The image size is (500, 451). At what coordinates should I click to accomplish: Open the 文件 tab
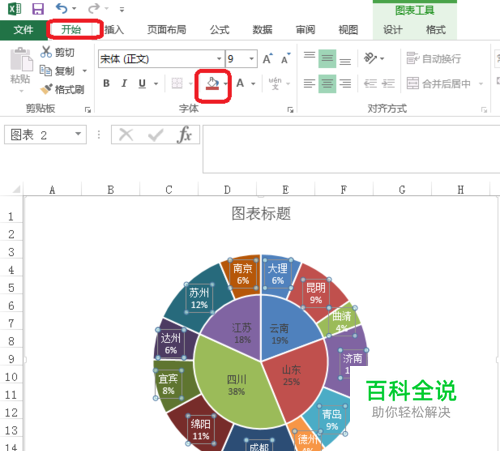pyautogui.click(x=23, y=30)
